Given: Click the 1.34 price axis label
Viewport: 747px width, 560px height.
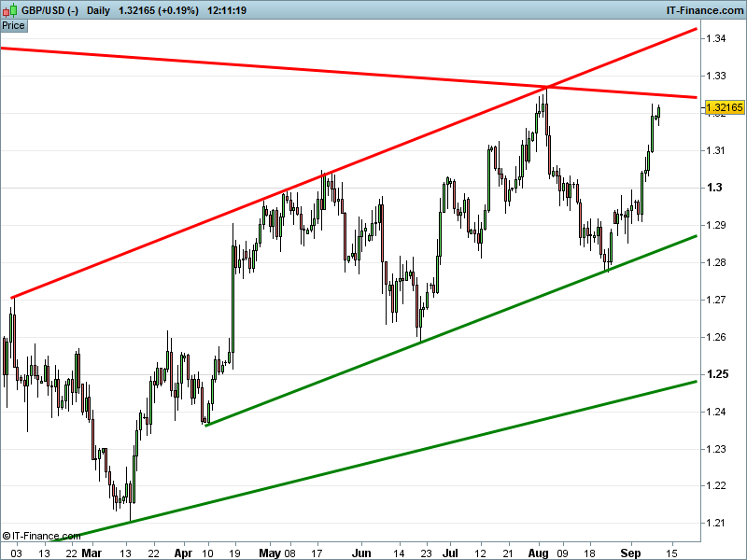Looking at the screenshot, I should click(x=716, y=38).
